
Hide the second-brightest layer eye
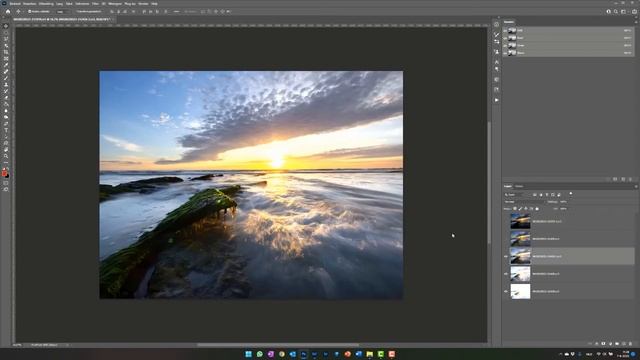coord(506,274)
